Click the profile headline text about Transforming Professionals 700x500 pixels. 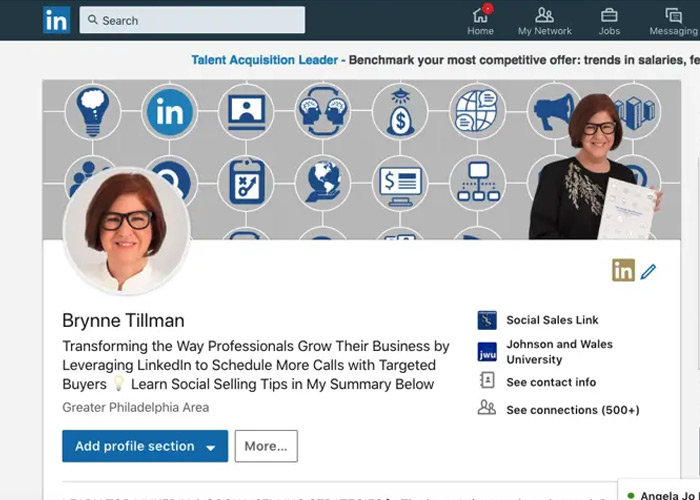(256, 365)
